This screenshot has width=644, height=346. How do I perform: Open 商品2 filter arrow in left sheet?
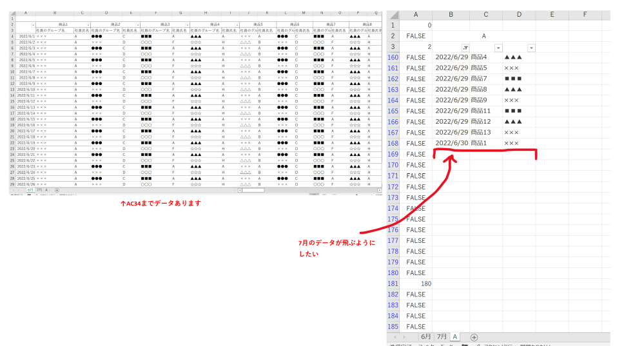point(138,24)
